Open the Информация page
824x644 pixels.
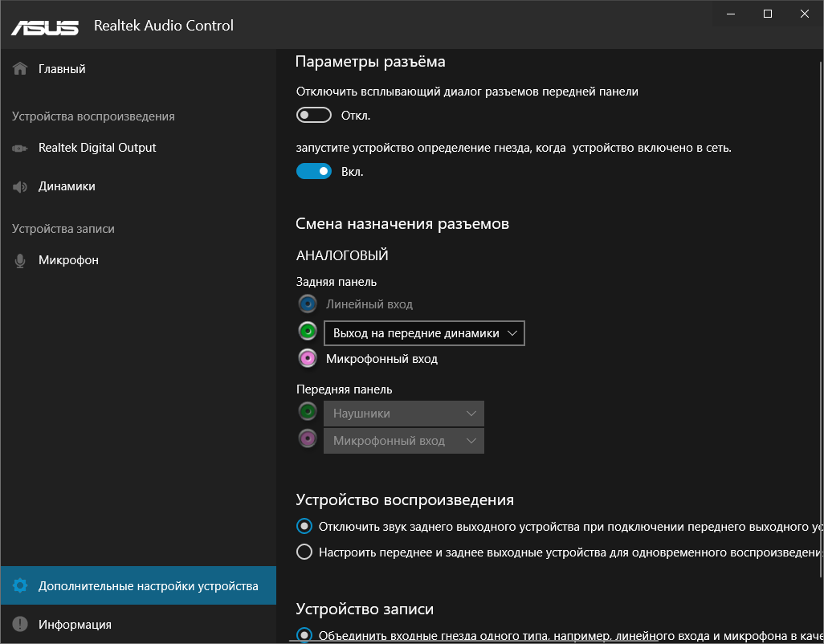pos(138,624)
